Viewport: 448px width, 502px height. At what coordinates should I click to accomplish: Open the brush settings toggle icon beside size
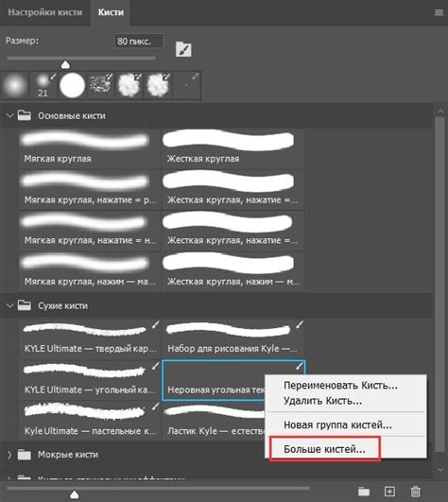(183, 49)
